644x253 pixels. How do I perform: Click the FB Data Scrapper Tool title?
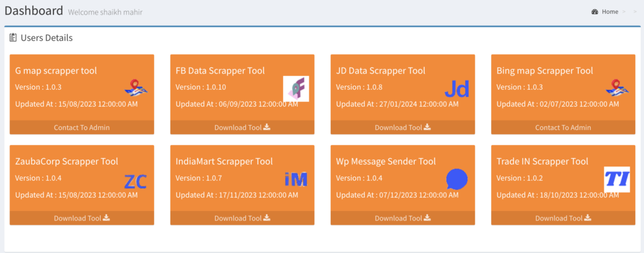coord(220,70)
